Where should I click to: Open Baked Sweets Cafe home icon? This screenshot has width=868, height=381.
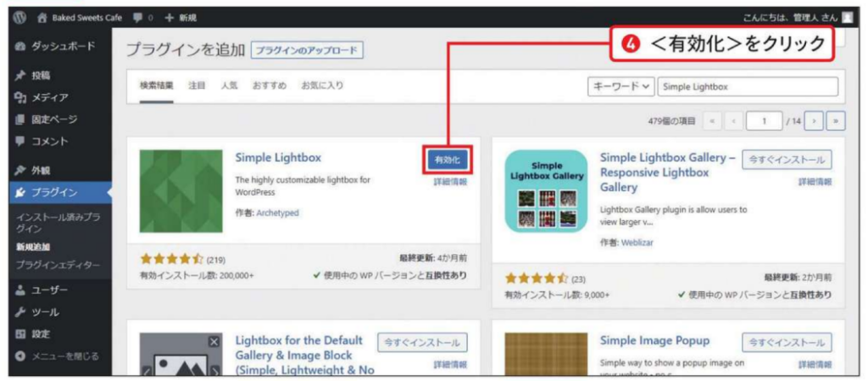[x=42, y=18]
